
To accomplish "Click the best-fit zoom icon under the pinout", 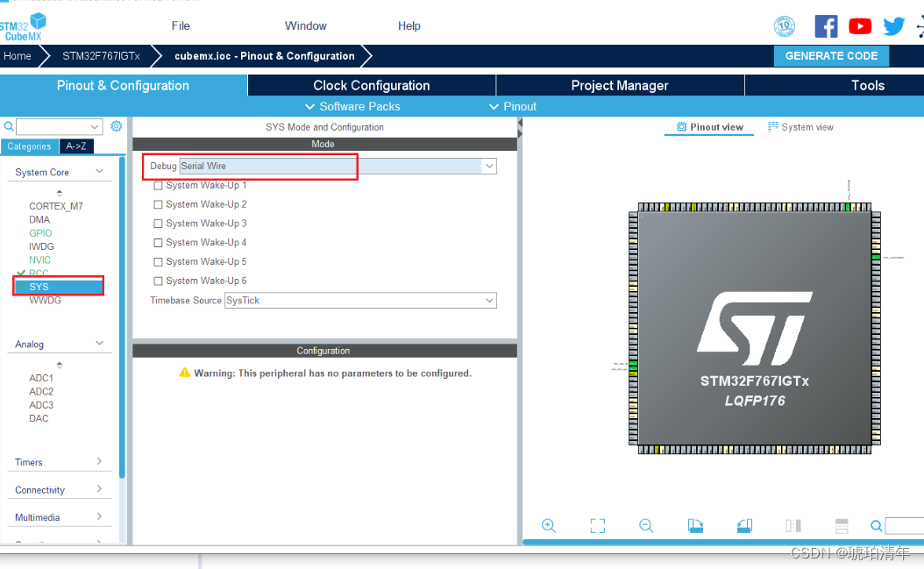I will click(x=597, y=525).
